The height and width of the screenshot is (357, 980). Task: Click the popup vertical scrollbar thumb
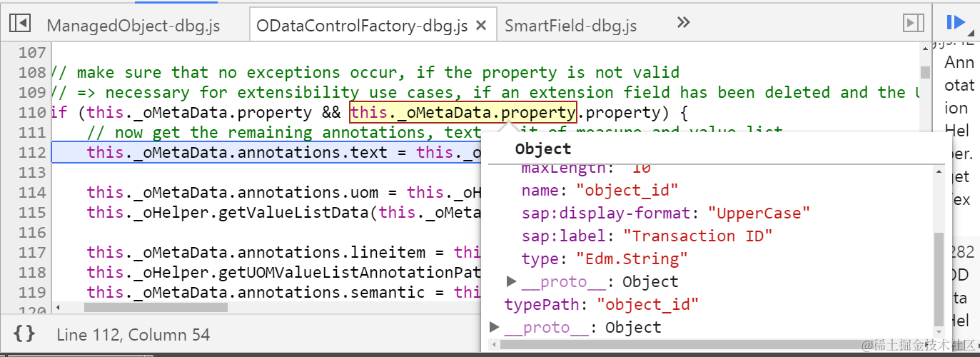pos(939,278)
